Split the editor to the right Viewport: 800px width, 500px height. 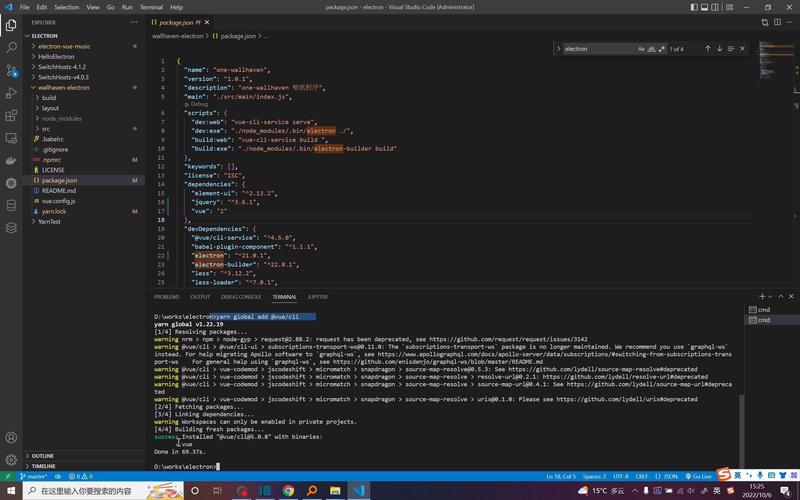point(777,22)
